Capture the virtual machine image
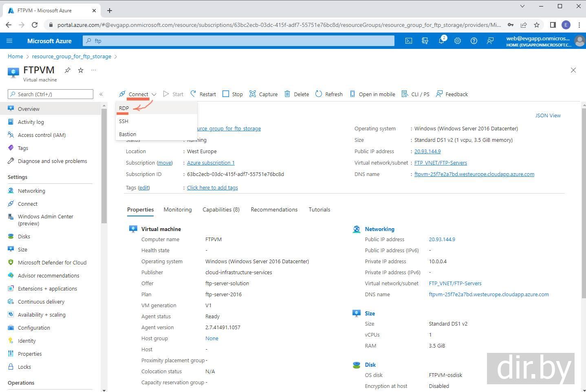The height and width of the screenshot is (392, 586). (263, 94)
